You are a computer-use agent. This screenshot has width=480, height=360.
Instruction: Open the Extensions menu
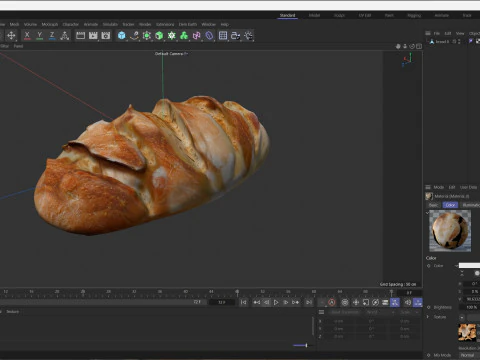(165, 24)
